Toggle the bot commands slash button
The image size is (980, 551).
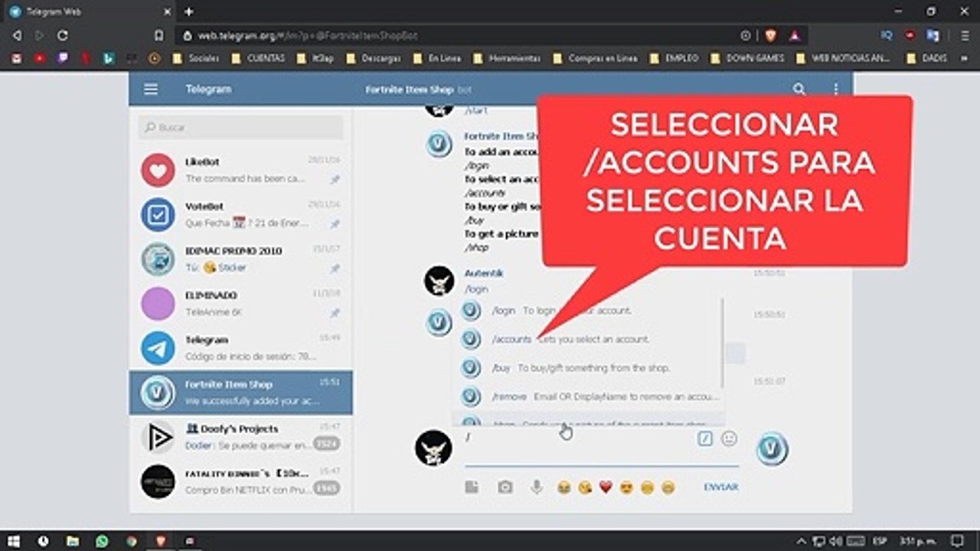pyautogui.click(x=705, y=439)
